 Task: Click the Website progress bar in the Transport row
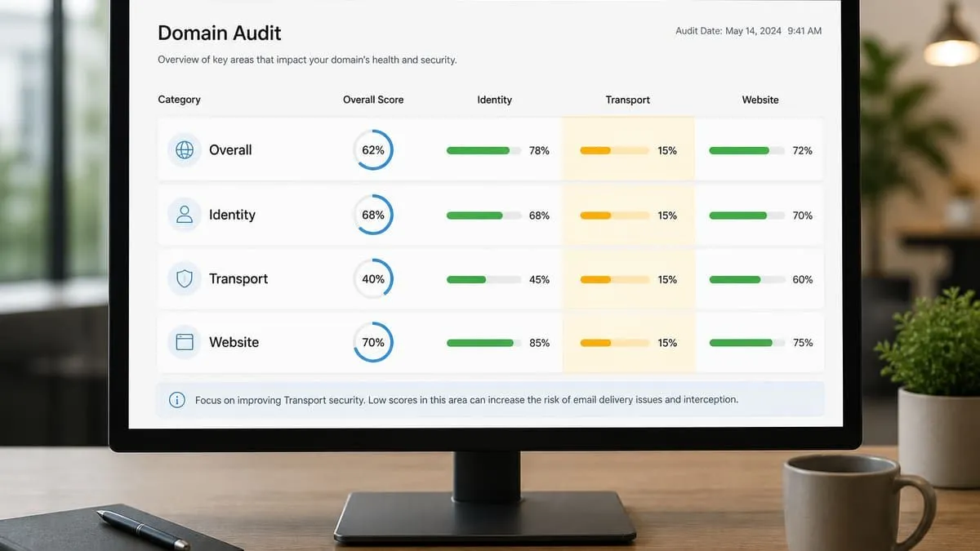(x=746, y=279)
